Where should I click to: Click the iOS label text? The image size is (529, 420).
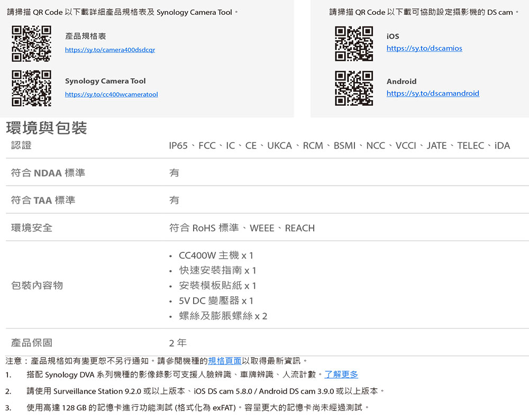pos(393,36)
